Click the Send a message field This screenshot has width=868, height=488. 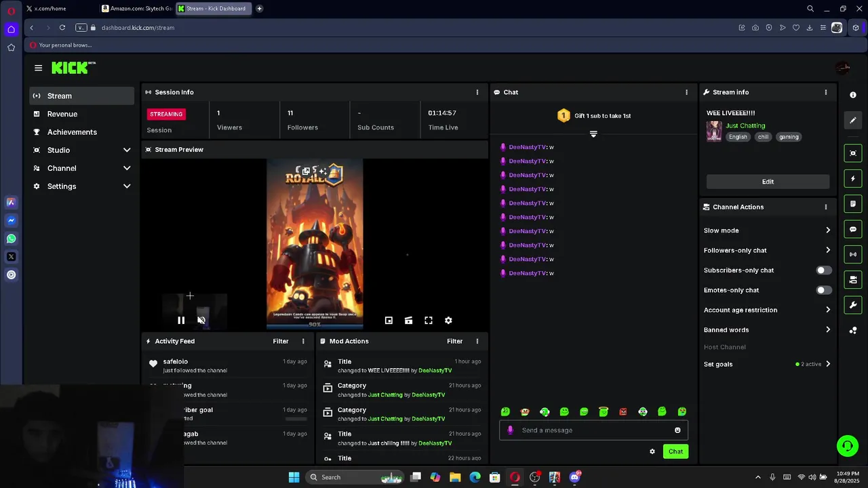coord(594,430)
